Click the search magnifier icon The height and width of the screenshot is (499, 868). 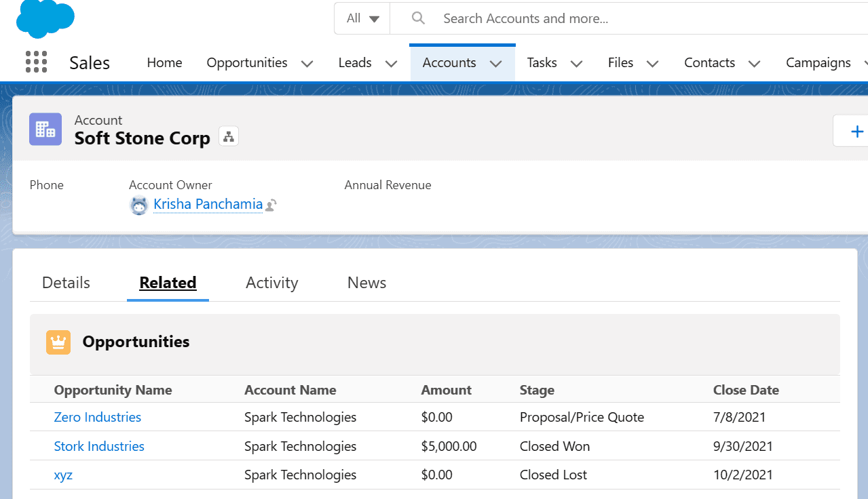coord(418,18)
